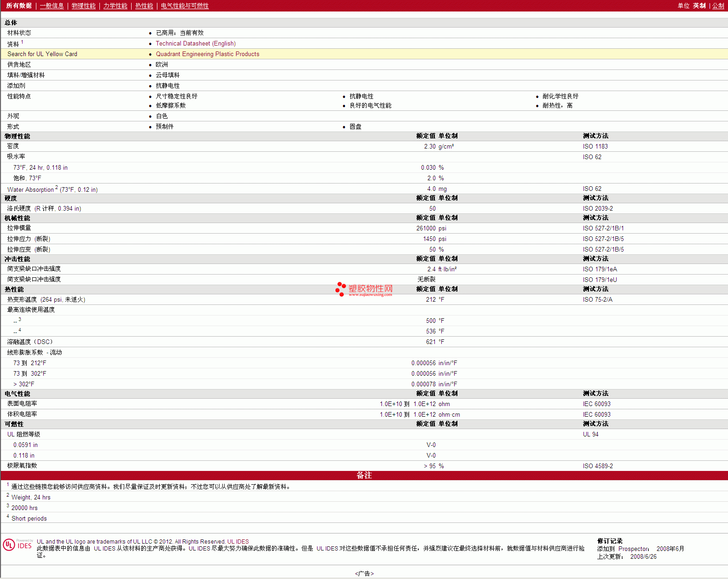728x579 pixels.
Task: Click footnote 2 next to Water Absorption
Action: [57, 188]
